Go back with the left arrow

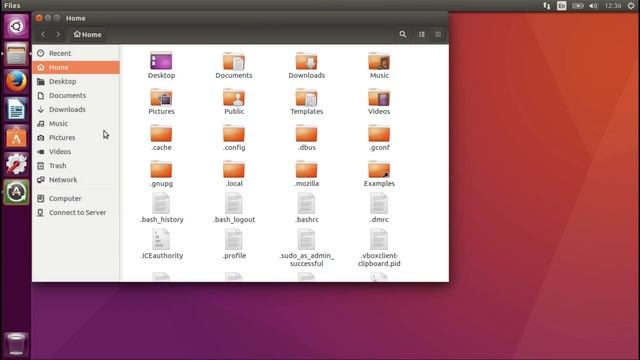tap(43, 35)
